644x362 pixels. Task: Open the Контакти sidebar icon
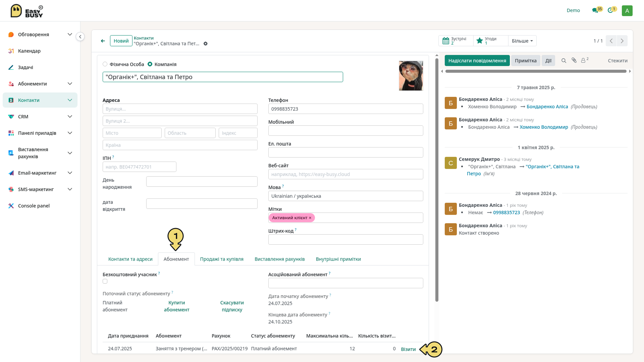coord(11,100)
